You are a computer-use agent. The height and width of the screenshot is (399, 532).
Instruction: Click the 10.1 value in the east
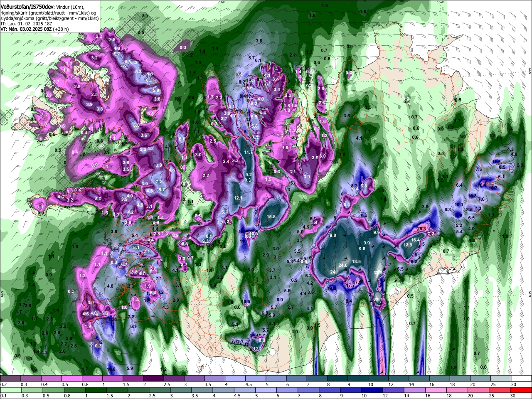click(458, 204)
